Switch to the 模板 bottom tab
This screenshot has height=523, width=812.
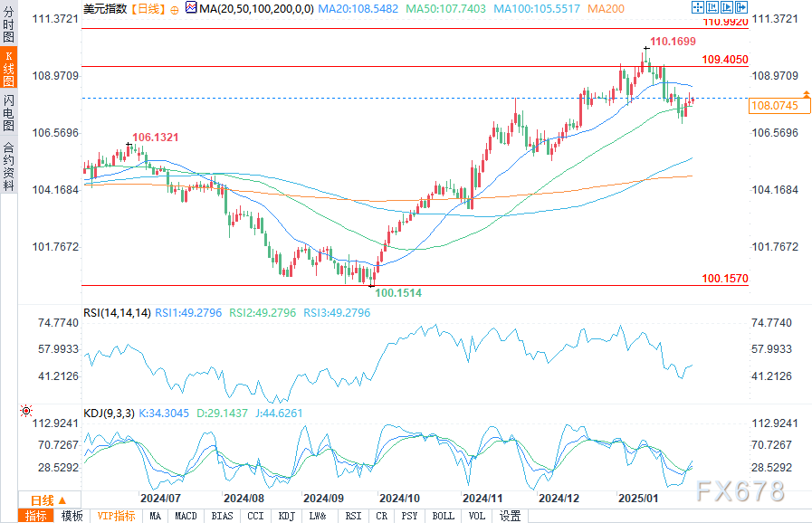click(x=72, y=516)
